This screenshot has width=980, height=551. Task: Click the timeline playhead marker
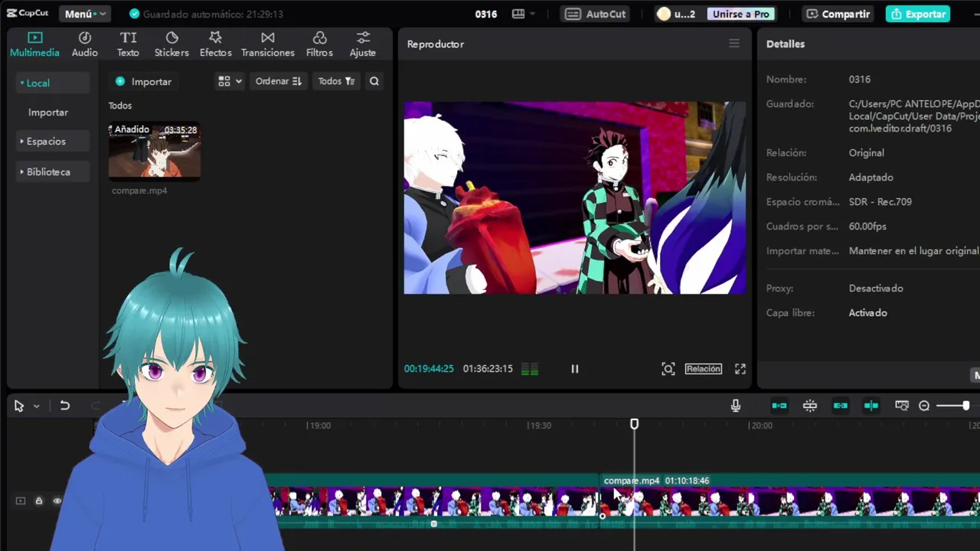click(634, 424)
